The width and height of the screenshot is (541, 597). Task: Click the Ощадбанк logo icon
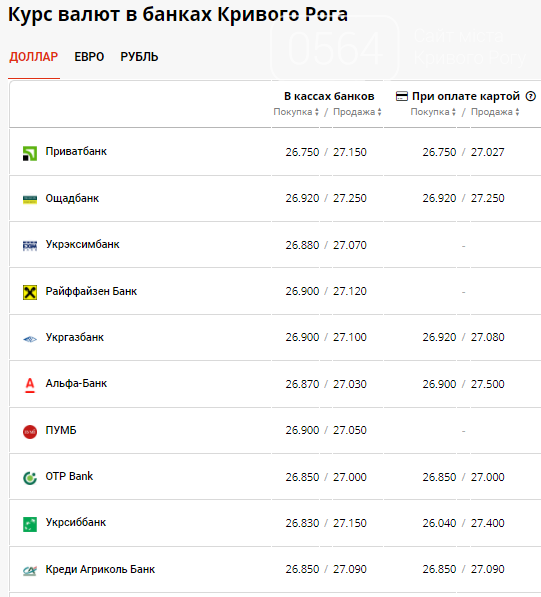[30, 199]
